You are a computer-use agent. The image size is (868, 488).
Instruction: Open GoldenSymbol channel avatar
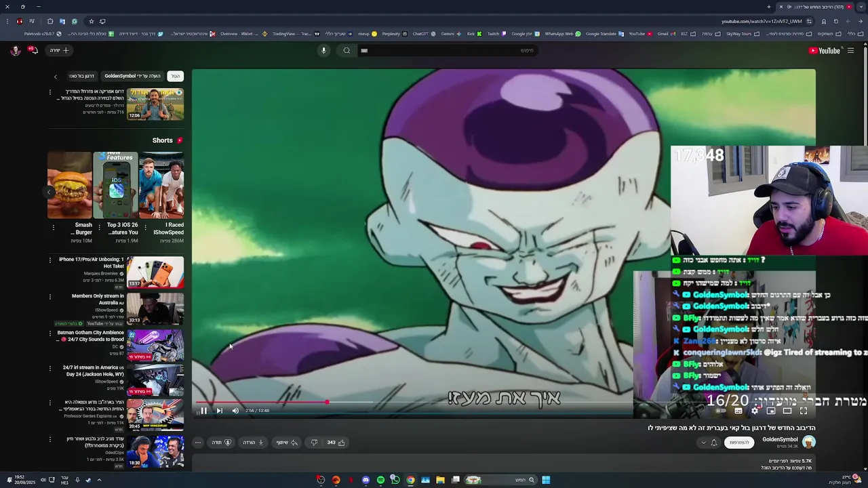(x=808, y=443)
